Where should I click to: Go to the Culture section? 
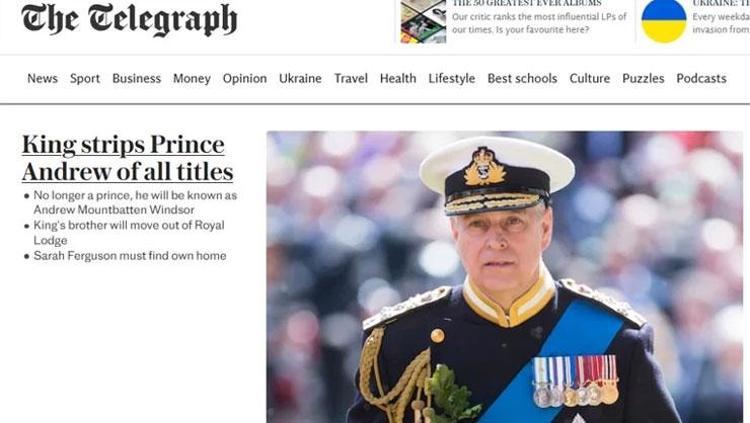coord(589,78)
